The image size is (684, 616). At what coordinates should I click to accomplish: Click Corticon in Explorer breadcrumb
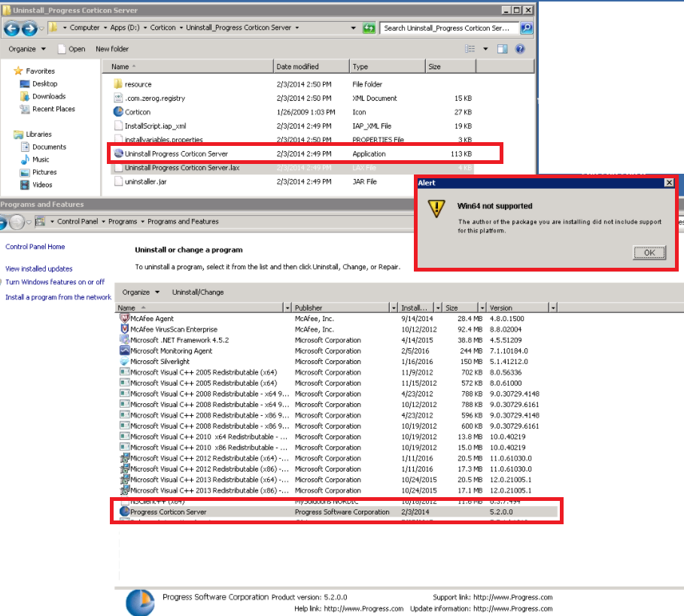[x=163, y=28]
